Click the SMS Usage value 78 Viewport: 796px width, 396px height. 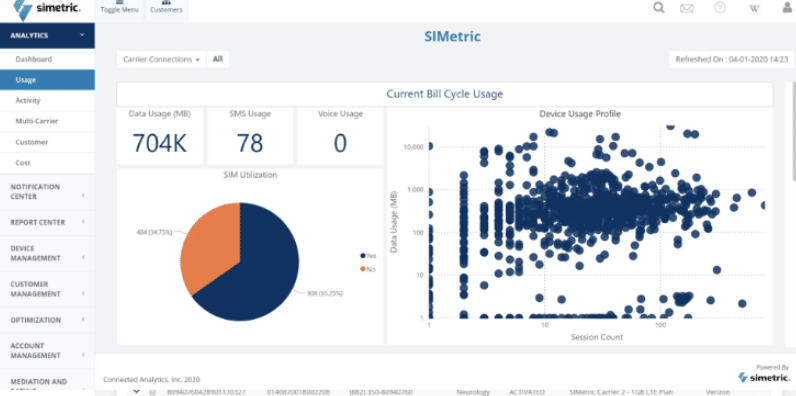pos(250,144)
